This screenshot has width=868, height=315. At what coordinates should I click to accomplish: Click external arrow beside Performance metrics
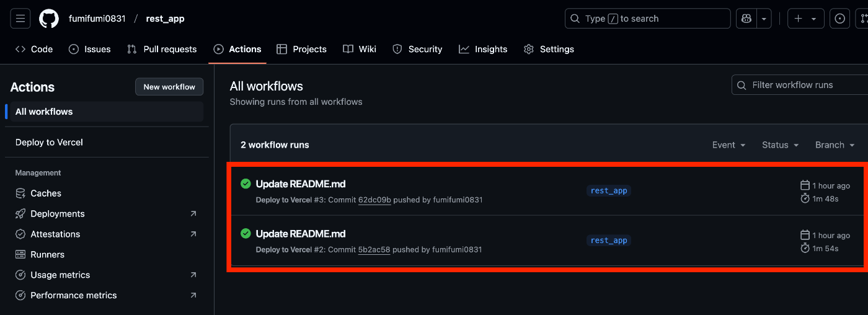coord(193,295)
